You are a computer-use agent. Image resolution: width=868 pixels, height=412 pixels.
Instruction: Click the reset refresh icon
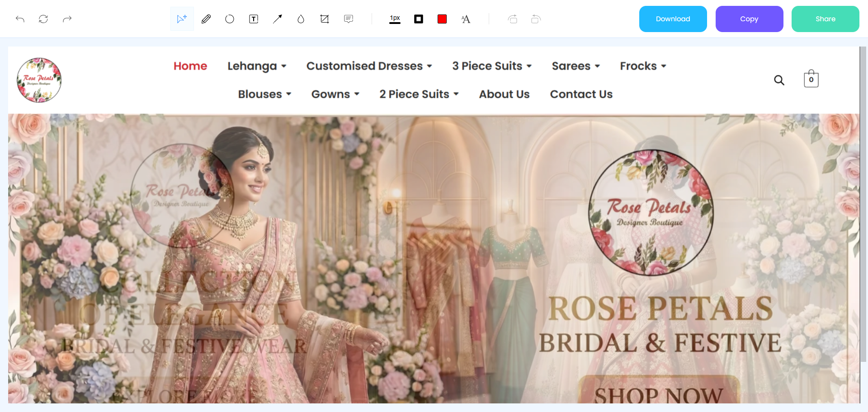43,19
